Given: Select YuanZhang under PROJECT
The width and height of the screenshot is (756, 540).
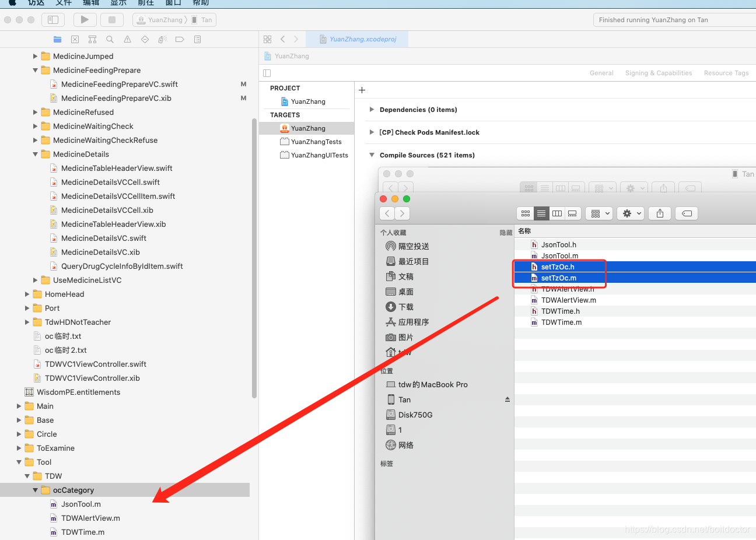Looking at the screenshot, I should [x=308, y=101].
